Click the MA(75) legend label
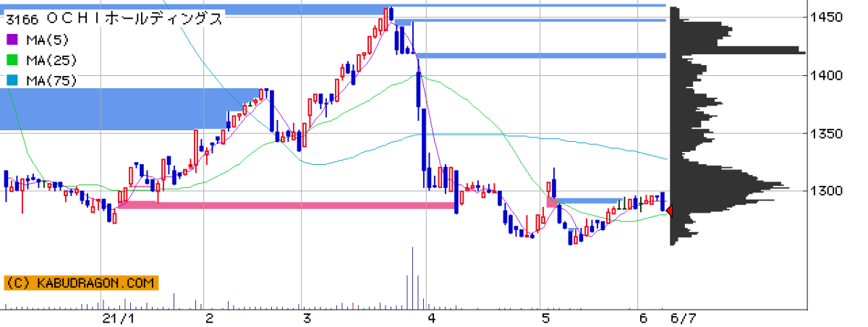Image resolution: width=868 pixels, height=327 pixels. [x=50, y=80]
